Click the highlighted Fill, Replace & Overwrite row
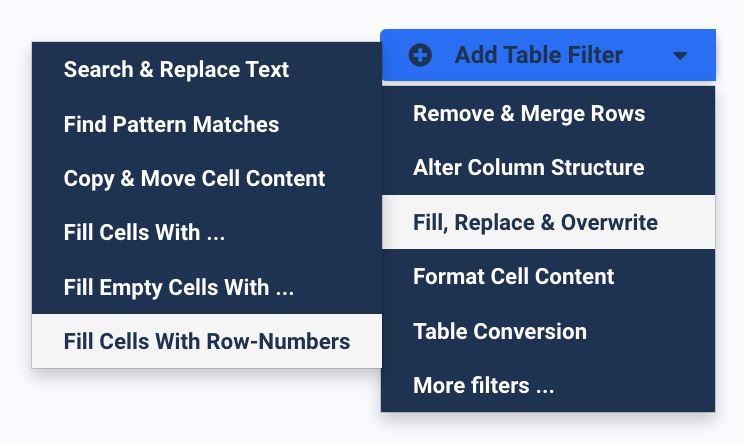 [548, 222]
